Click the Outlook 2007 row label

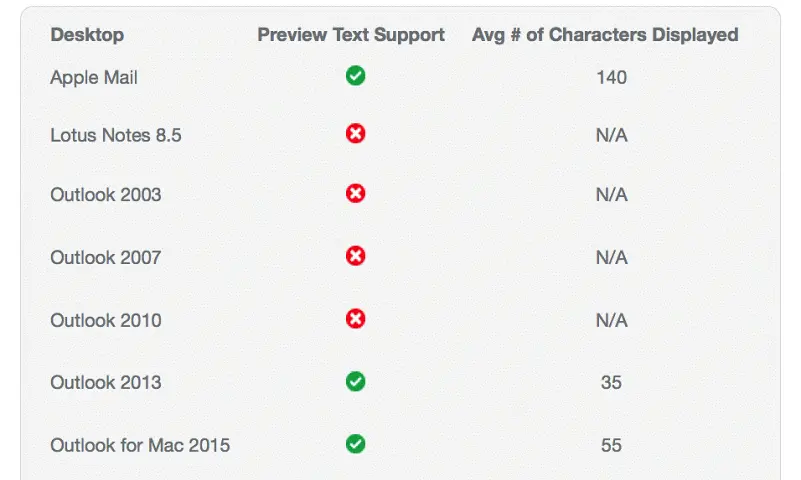(106, 257)
